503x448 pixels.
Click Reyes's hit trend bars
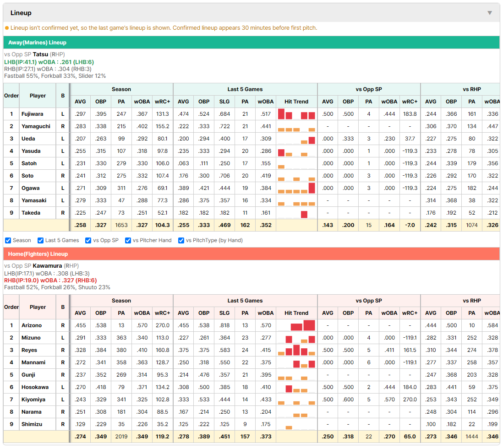click(296, 350)
